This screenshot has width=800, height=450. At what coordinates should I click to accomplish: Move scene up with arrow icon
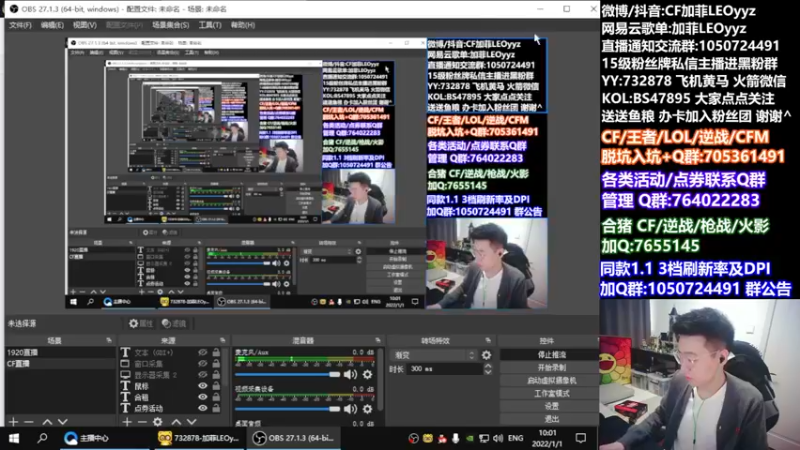[x=47, y=421]
